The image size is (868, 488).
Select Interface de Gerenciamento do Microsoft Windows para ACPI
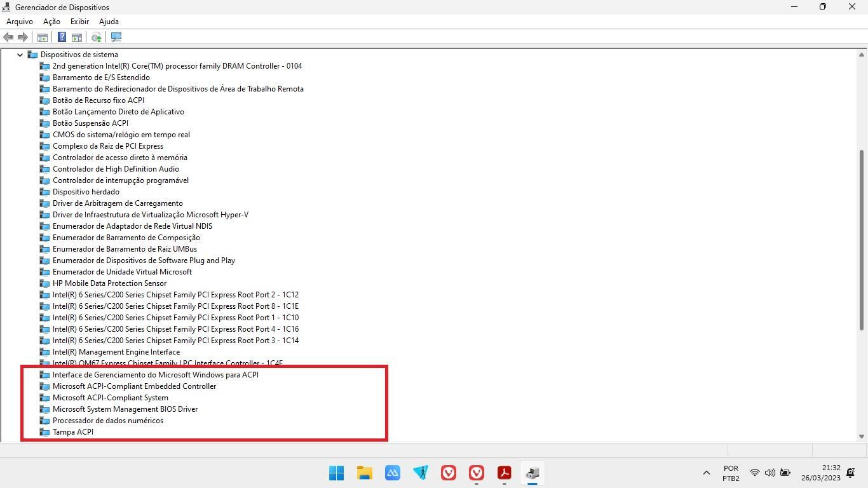tap(156, 375)
